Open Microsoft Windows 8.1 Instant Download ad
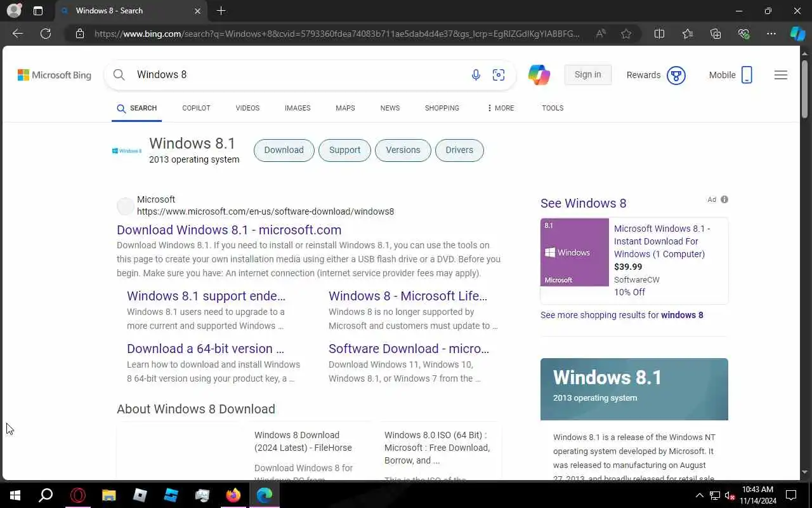The image size is (812, 508). point(662,241)
